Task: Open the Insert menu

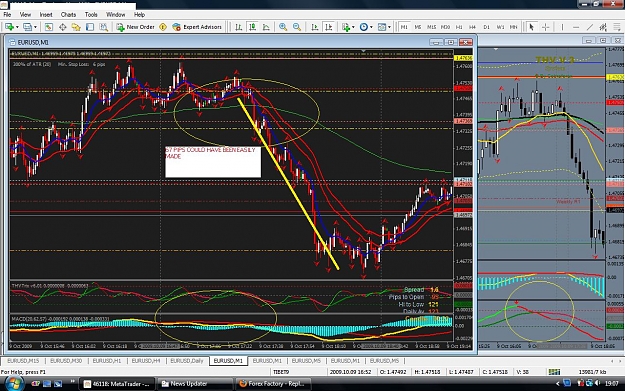Action: pyautogui.click(x=46, y=14)
